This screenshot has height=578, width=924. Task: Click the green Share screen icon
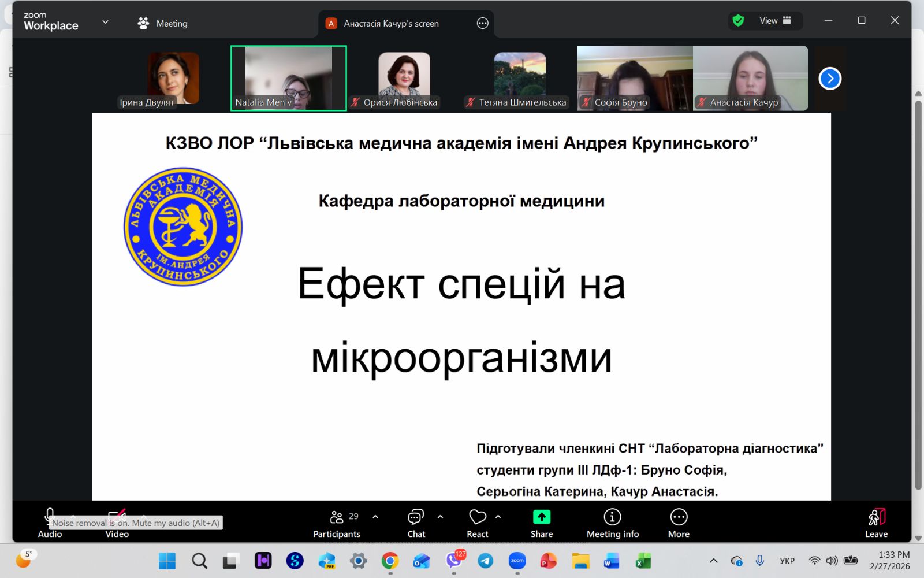point(542,517)
